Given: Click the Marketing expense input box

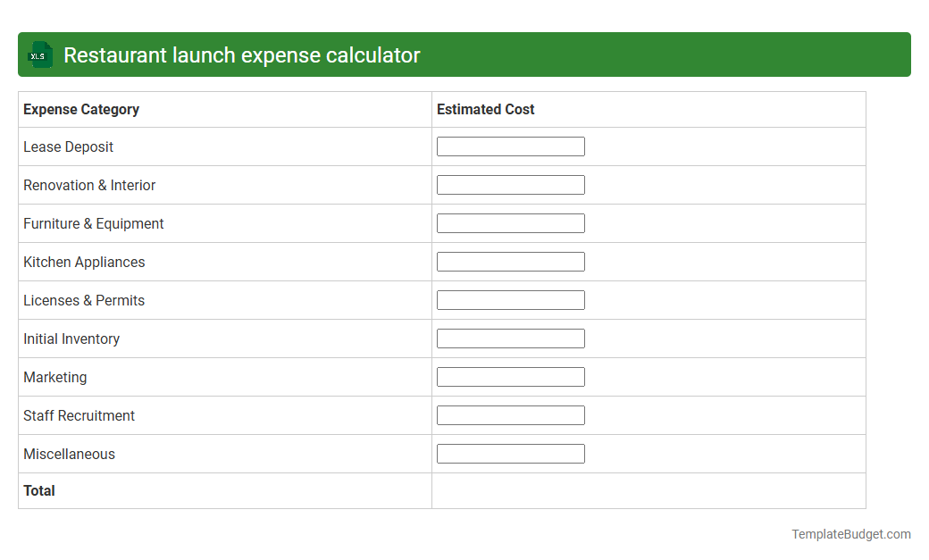Looking at the screenshot, I should coord(510,376).
